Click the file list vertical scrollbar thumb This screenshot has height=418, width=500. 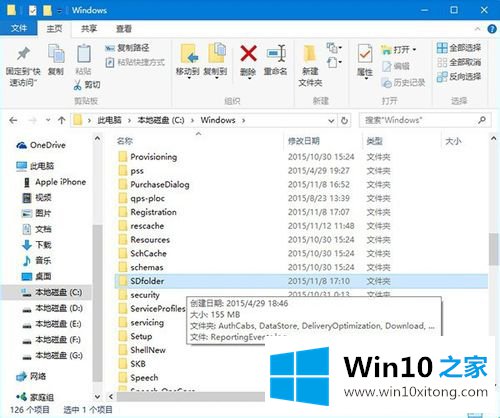pyautogui.click(x=494, y=249)
